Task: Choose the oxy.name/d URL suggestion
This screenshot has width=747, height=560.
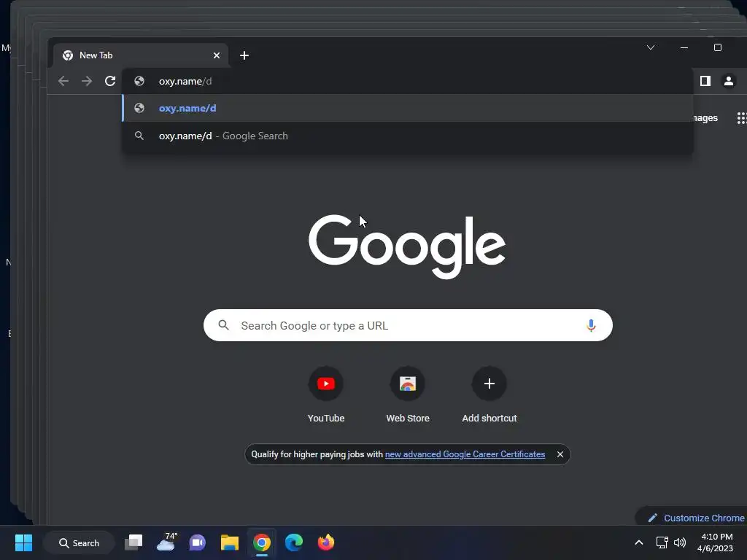Action: click(x=407, y=108)
